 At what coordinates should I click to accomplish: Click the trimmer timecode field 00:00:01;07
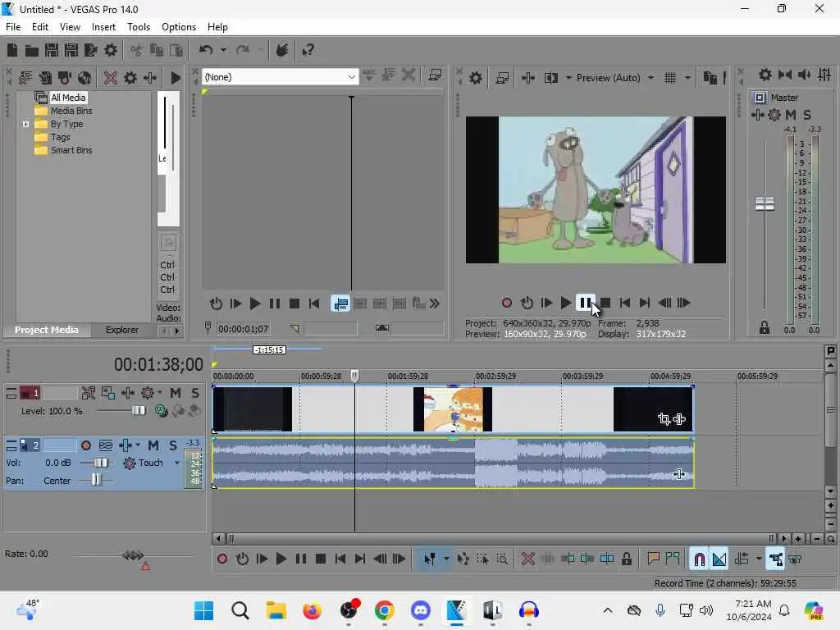tap(243, 328)
